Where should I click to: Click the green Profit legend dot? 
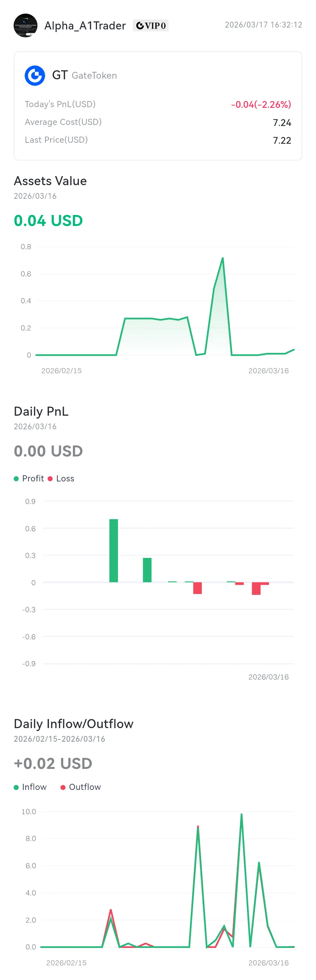(16, 479)
